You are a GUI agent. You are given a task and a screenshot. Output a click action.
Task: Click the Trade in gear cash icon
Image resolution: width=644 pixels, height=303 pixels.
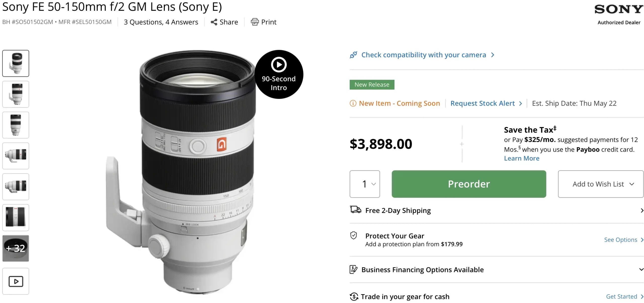point(354,297)
